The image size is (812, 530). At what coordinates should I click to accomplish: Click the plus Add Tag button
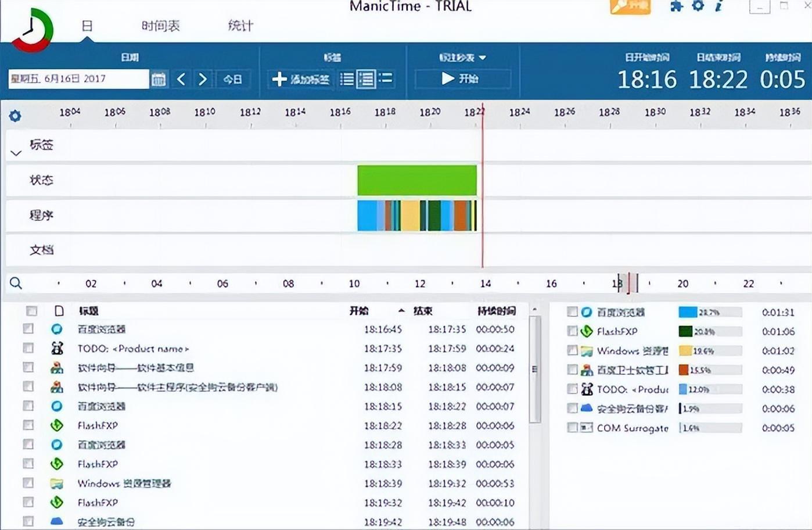tap(301, 79)
